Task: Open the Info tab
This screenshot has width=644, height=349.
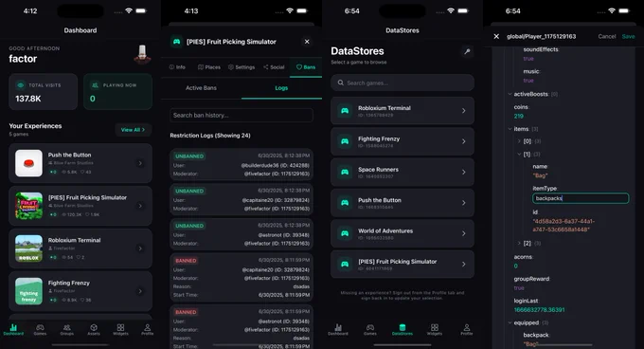Action: coord(177,67)
